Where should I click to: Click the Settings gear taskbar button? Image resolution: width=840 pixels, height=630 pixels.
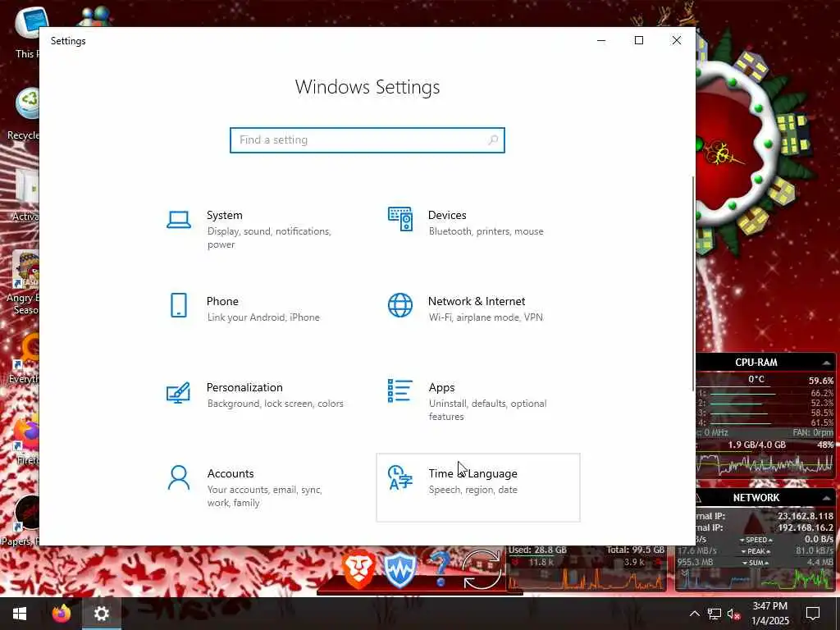[x=101, y=614]
